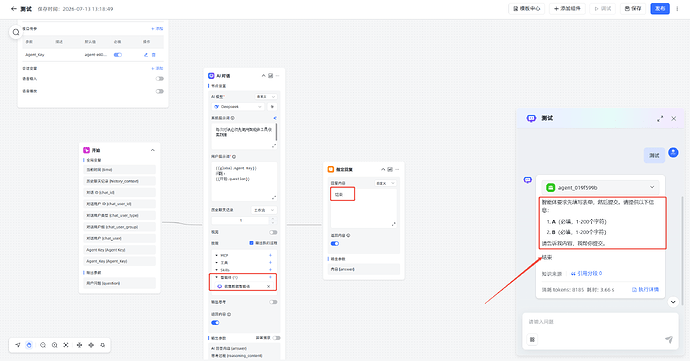Delete the Agent_Key parameter with the trash icon
The width and height of the screenshot is (690, 361).
[x=154, y=55]
